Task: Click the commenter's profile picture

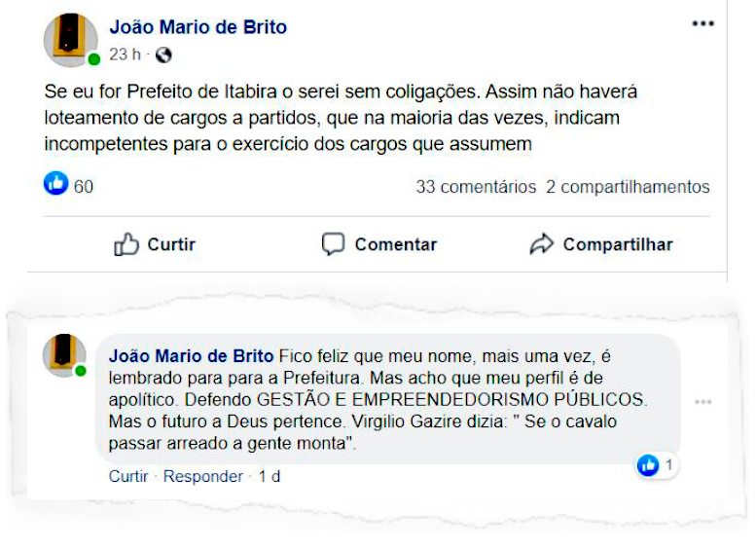Action: [65, 354]
